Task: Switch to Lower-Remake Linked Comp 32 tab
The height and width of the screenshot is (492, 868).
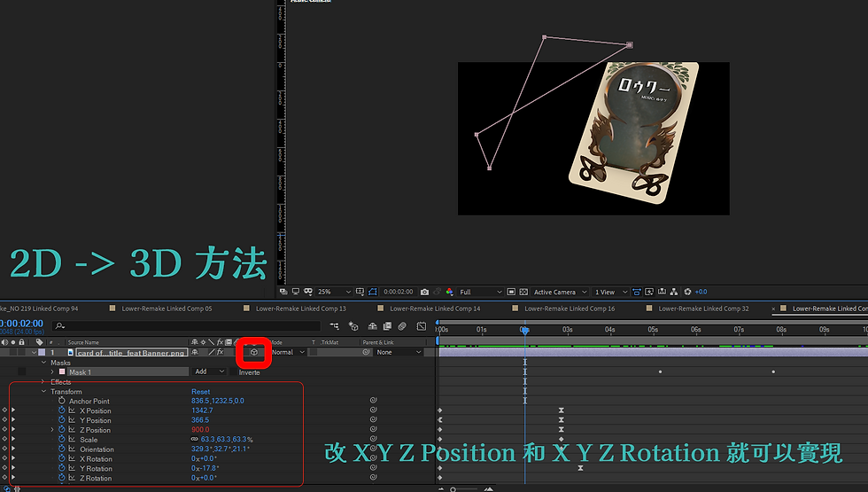Action: point(703,308)
